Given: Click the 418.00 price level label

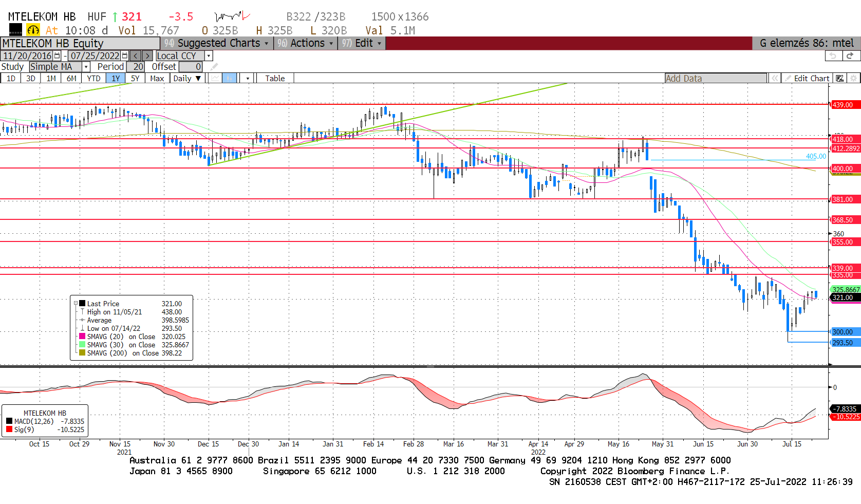Looking at the screenshot, I should (845, 139).
